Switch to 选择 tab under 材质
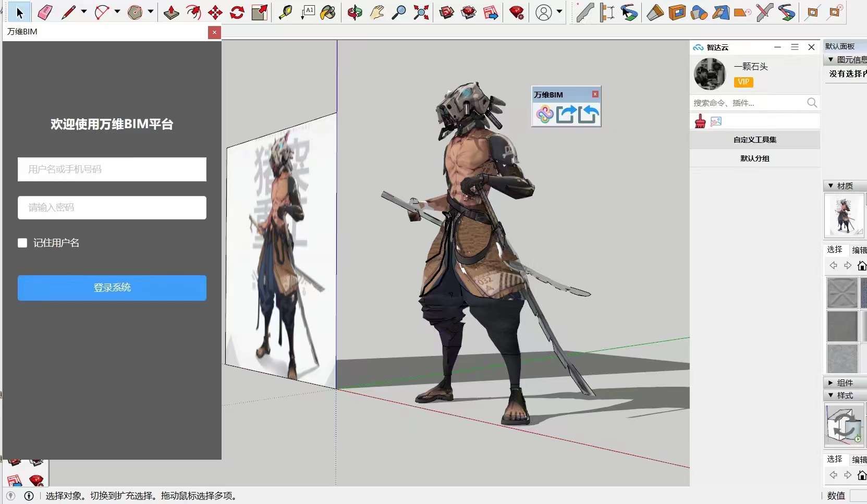The width and height of the screenshot is (867, 504). point(835,250)
